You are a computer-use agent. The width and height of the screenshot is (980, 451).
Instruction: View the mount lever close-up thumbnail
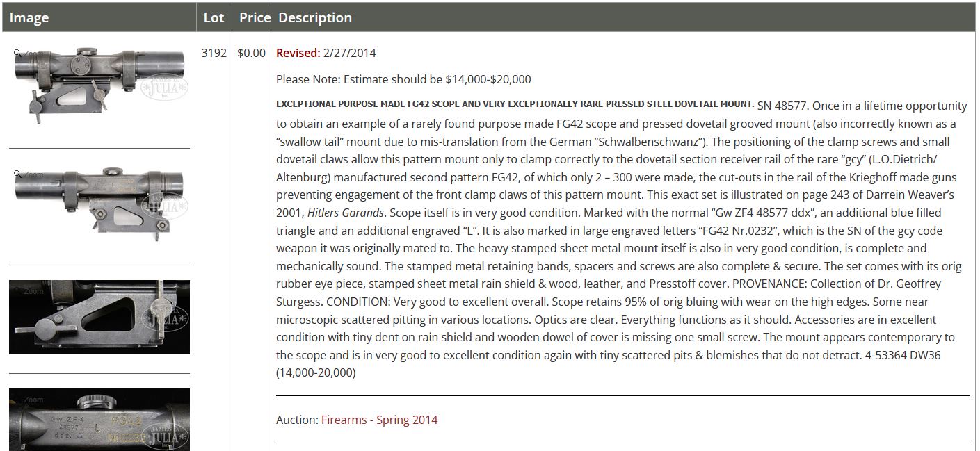(x=99, y=318)
